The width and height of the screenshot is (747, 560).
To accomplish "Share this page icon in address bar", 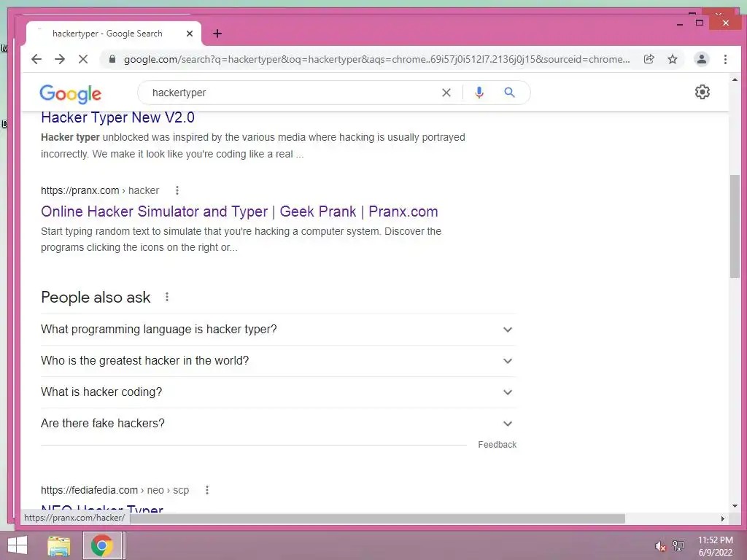I will click(x=649, y=59).
